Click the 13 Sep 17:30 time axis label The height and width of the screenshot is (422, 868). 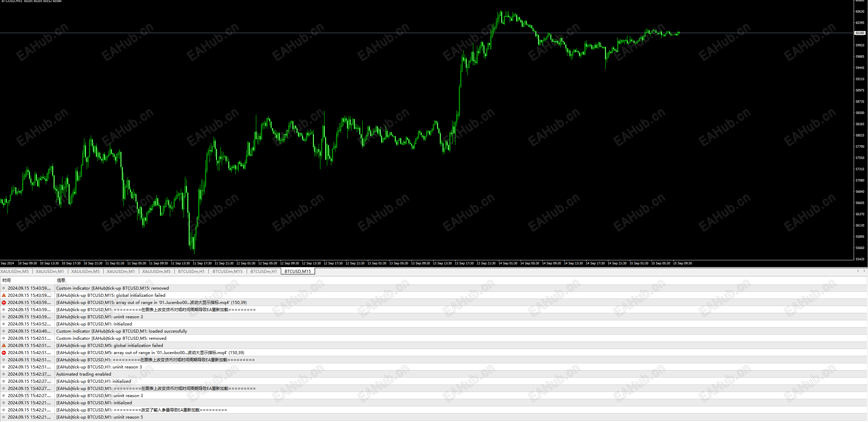point(464,263)
